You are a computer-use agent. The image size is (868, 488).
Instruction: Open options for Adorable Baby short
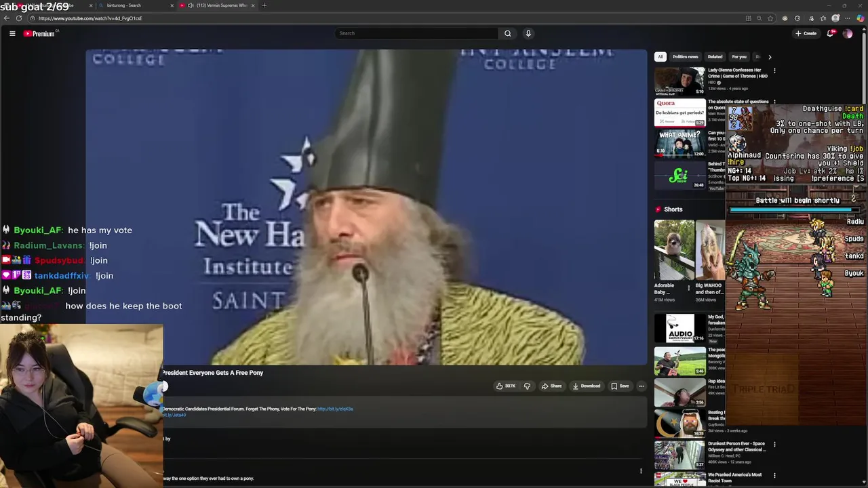point(689,287)
